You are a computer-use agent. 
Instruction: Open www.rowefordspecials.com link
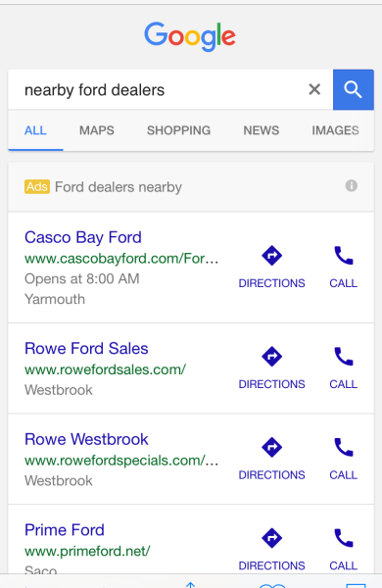121,461
